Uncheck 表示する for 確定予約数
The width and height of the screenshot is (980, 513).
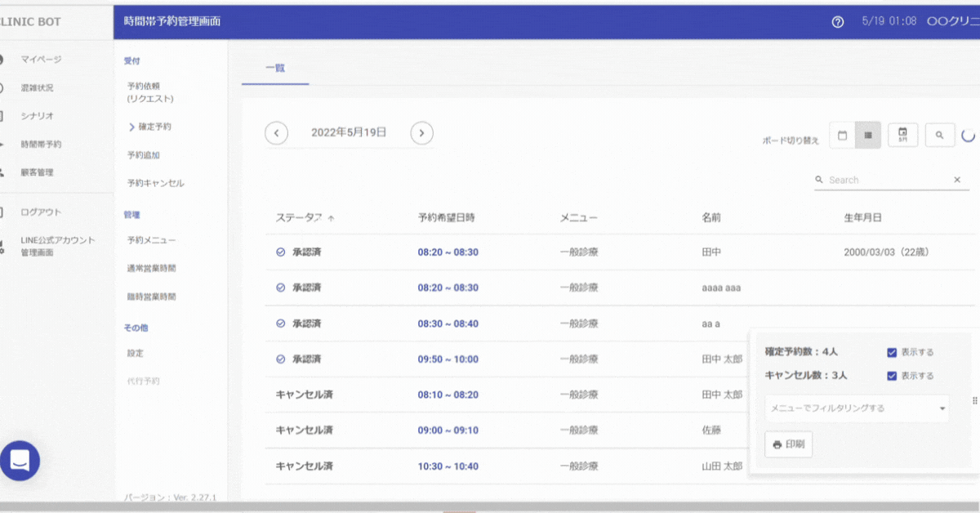click(x=892, y=352)
